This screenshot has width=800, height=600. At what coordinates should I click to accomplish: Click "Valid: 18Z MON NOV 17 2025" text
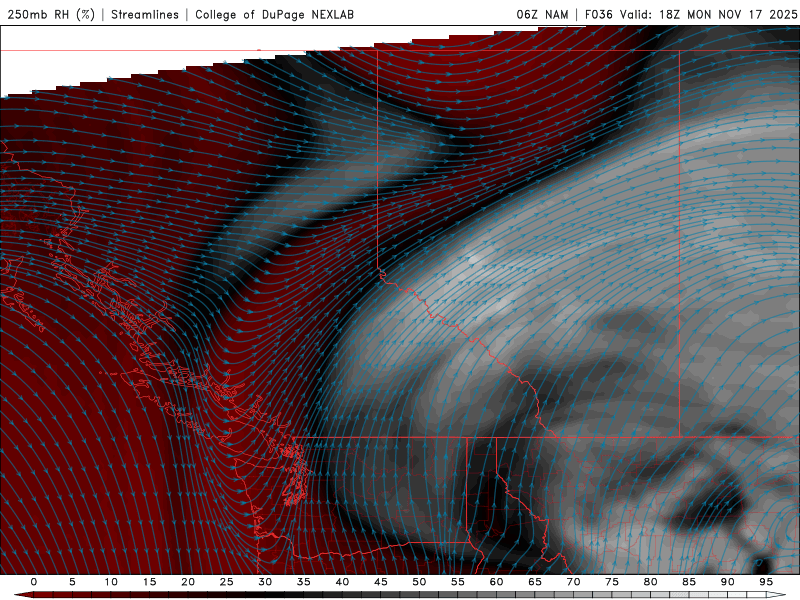pos(709,14)
